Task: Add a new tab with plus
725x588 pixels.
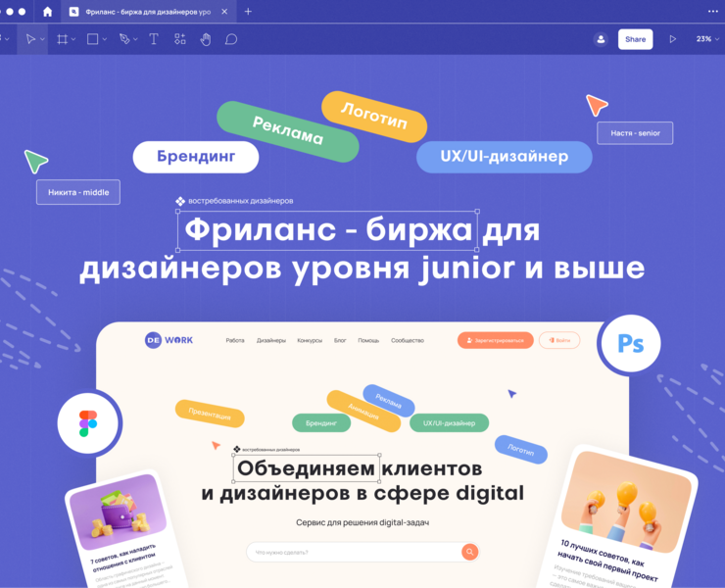Action: coord(248,12)
